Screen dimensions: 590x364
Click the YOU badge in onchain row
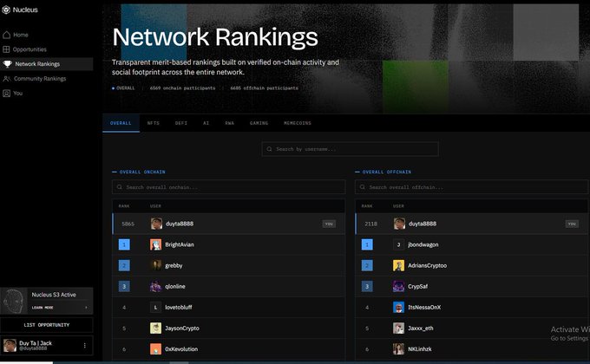[x=329, y=224]
